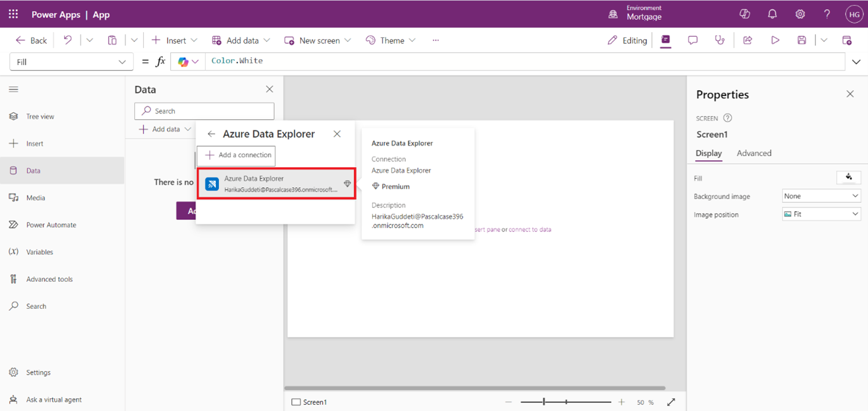The width and height of the screenshot is (868, 411).
Task: Click Add a connection button
Action: coord(237,155)
